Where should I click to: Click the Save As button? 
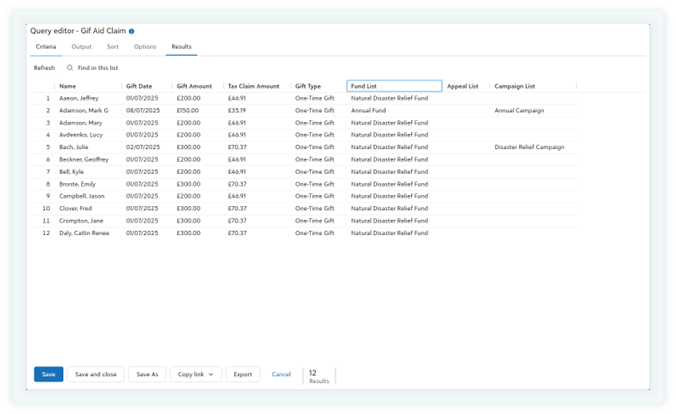[147, 374]
